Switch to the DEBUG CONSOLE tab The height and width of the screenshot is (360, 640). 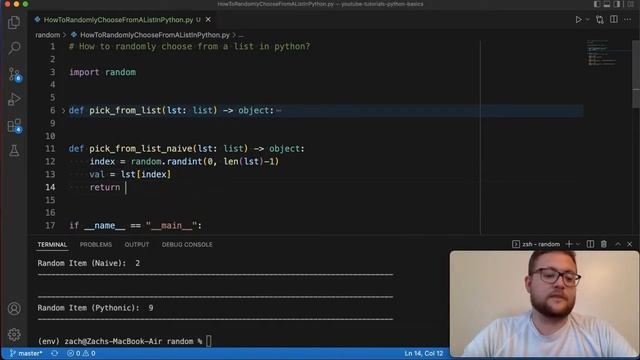[x=187, y=244]
